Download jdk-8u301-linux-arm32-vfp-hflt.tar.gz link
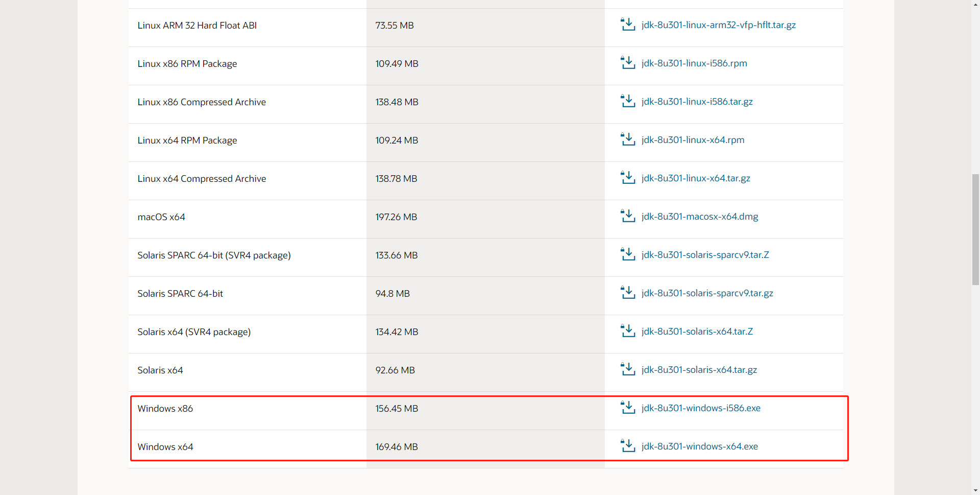 coord(719,25)
